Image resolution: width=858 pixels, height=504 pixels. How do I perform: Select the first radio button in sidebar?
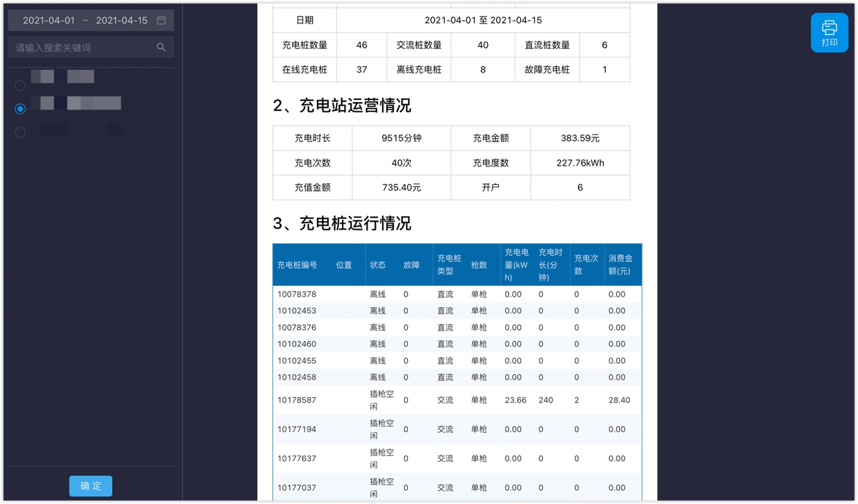[20, 85]
